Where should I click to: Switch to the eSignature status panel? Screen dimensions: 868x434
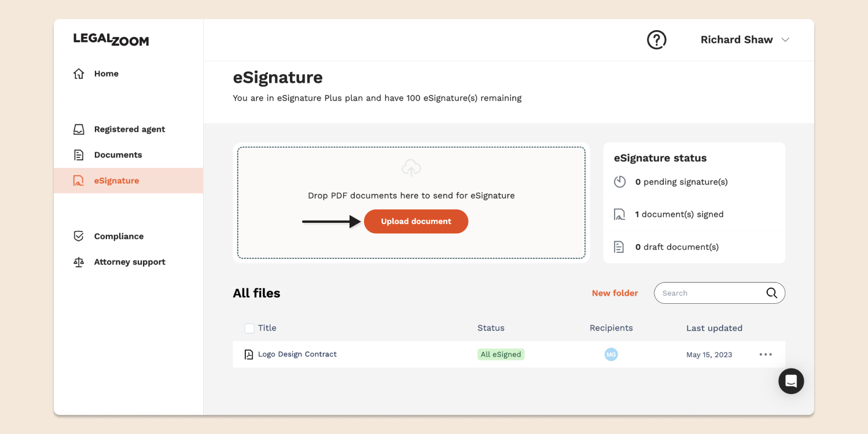660,157
